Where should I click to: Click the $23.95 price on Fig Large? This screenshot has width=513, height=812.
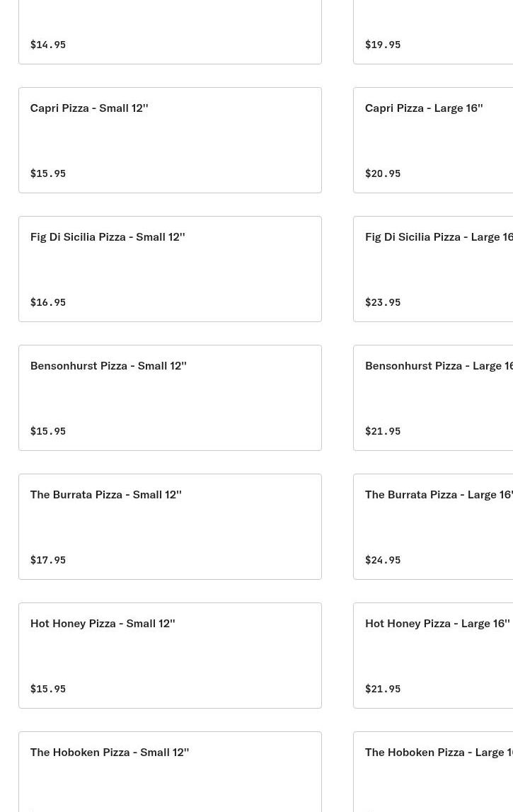pyautogui.click(x=383, y=302)
